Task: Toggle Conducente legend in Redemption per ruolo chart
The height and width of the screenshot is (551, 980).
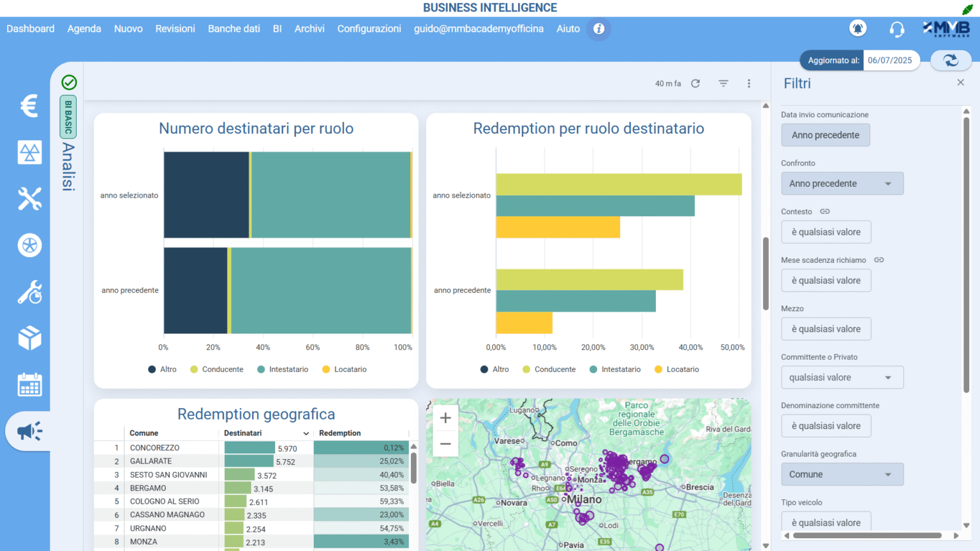Action: click(x=549, y=369)
